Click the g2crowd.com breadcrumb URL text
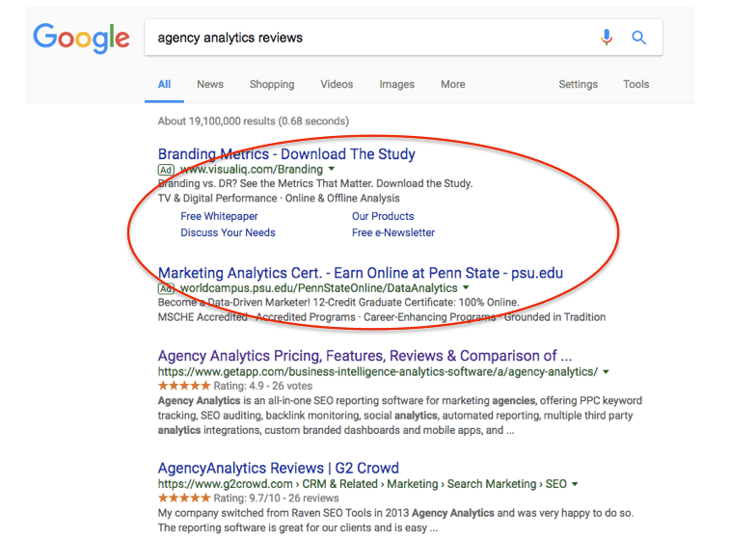756x540 pixels. click(x=363, y=484)
